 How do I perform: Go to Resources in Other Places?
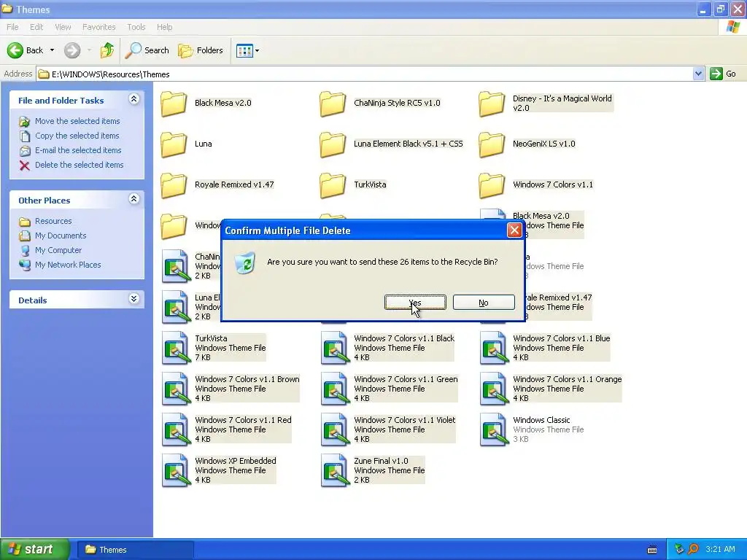53,221
